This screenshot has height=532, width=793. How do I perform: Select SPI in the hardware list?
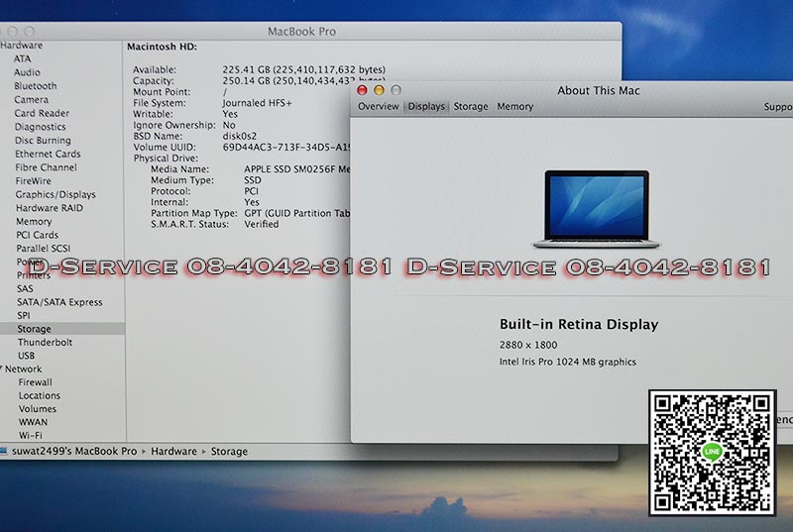tap(24, 315)
